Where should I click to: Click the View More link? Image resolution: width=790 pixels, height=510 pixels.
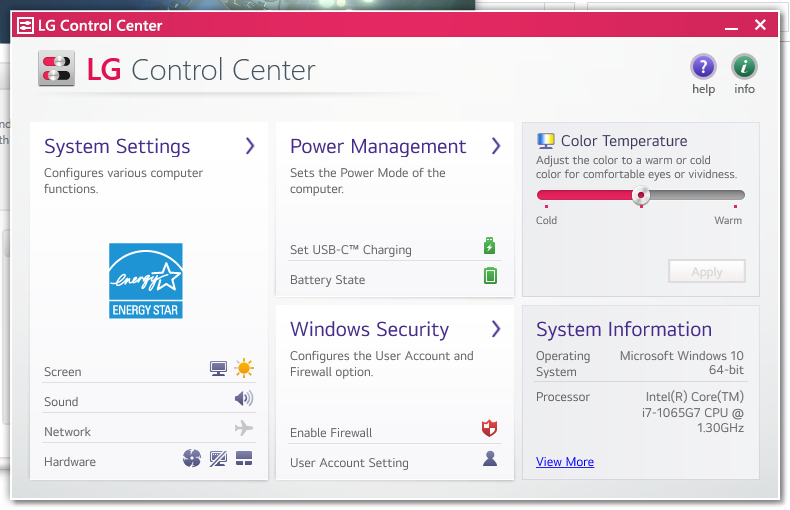(x=565, y=462)
